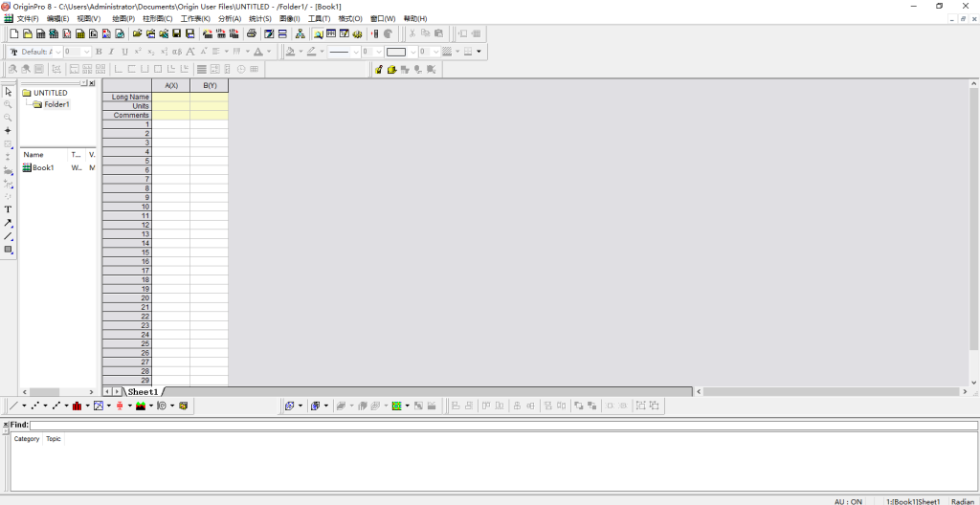Click the Screen Reader crosshair tool
Image resolution: width=980 pixels, height=505 pixels.
[x=9, y=130]
